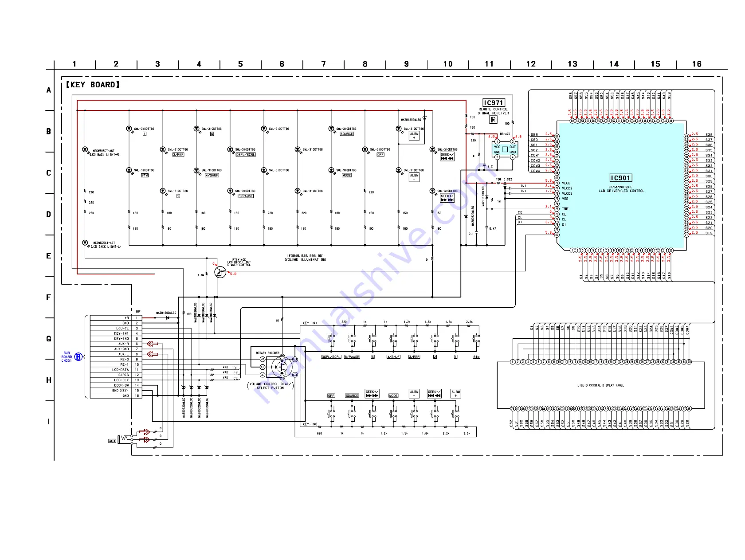The height and width of the screenshot is (560, 745).
Task: Click the OFF key label in KEY-IN0 switch row
Action: click(x=331, y=396)
